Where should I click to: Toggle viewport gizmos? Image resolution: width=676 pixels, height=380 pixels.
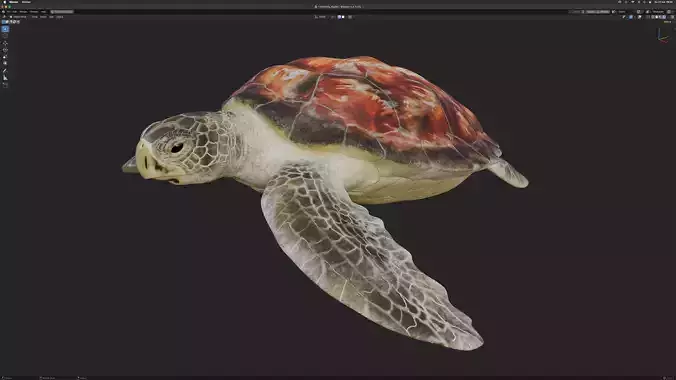click(631, 17)
